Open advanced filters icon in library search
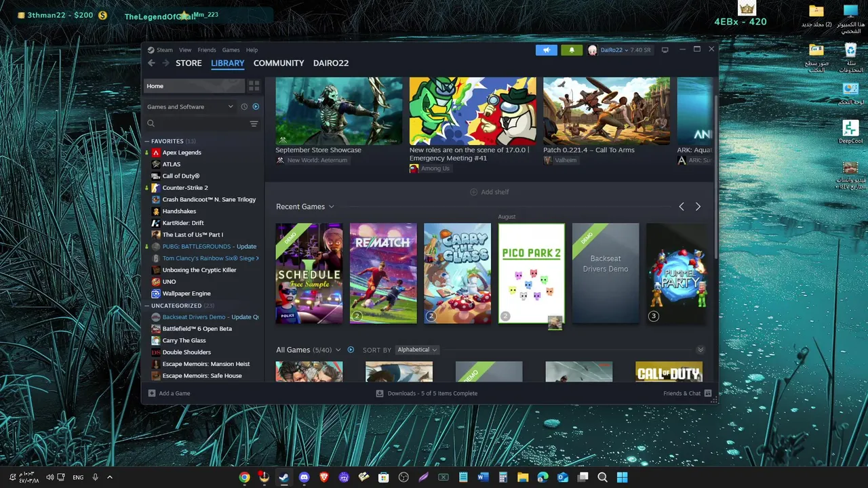This screenshot has height=488, width=868. 254,123
